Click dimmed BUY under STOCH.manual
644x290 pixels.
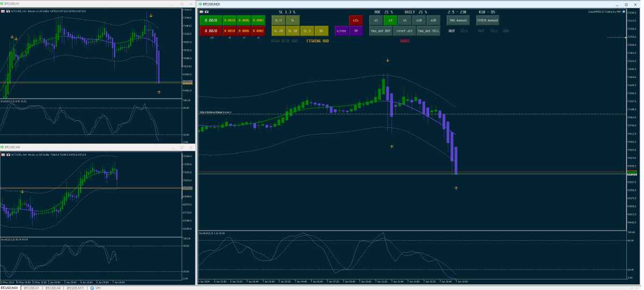click(481, 31)
